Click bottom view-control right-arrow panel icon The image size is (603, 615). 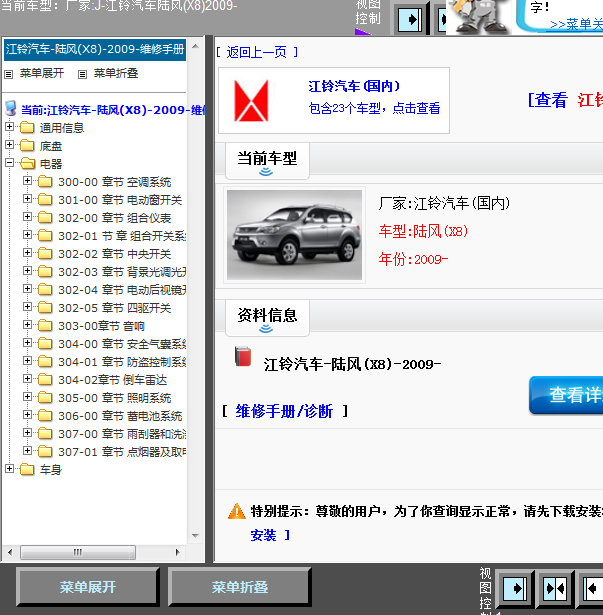pyautogui.click(x=514, y=588)
